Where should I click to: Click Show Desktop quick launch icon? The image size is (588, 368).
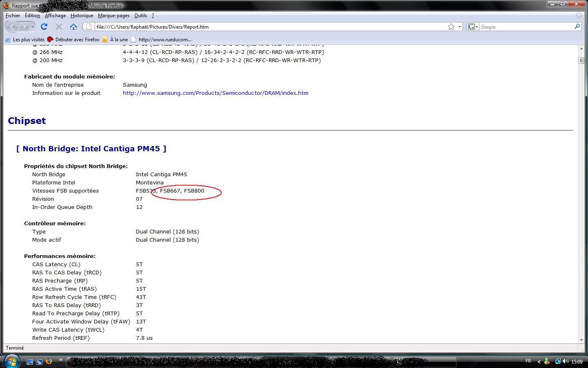(x=29, y=362)
